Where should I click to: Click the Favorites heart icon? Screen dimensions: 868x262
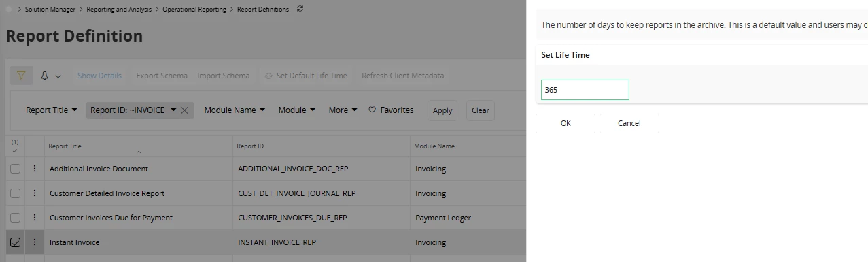tap(372, 110)
